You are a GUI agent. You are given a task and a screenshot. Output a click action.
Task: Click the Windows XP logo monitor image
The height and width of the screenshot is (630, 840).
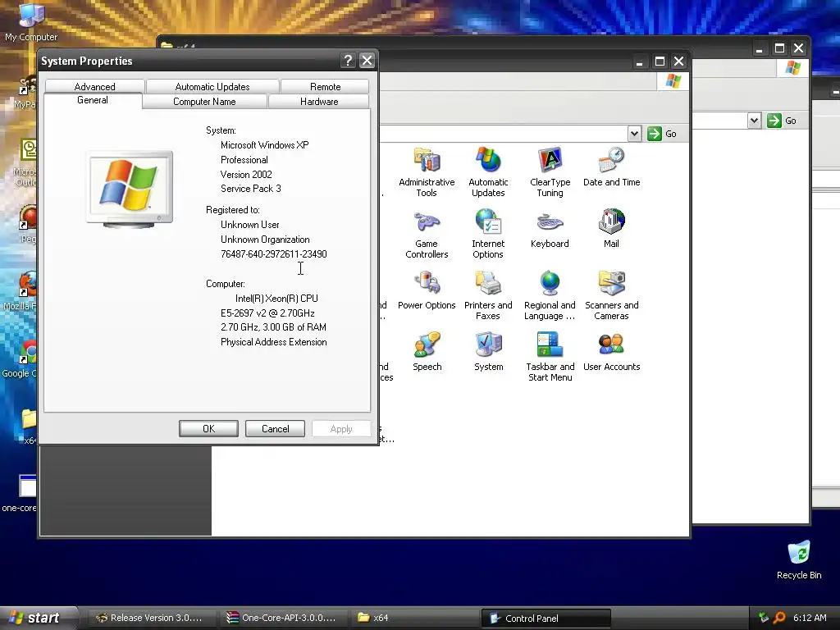coord(130,189)
